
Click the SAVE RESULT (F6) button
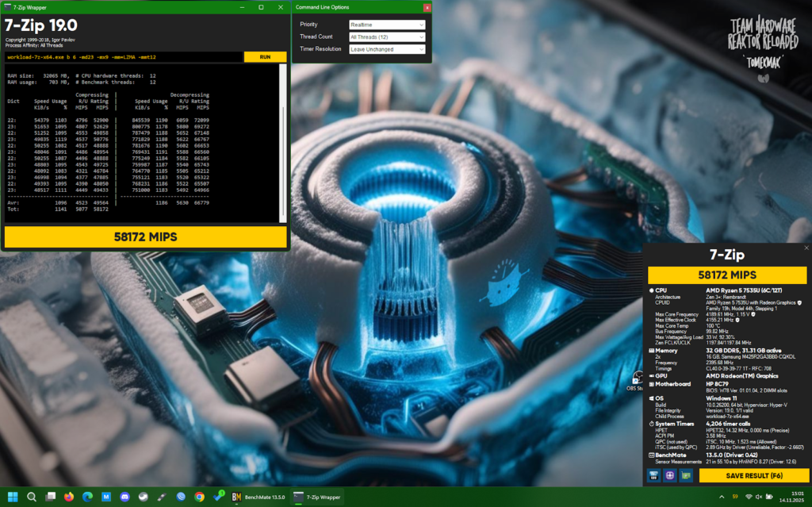pos(753,475)
